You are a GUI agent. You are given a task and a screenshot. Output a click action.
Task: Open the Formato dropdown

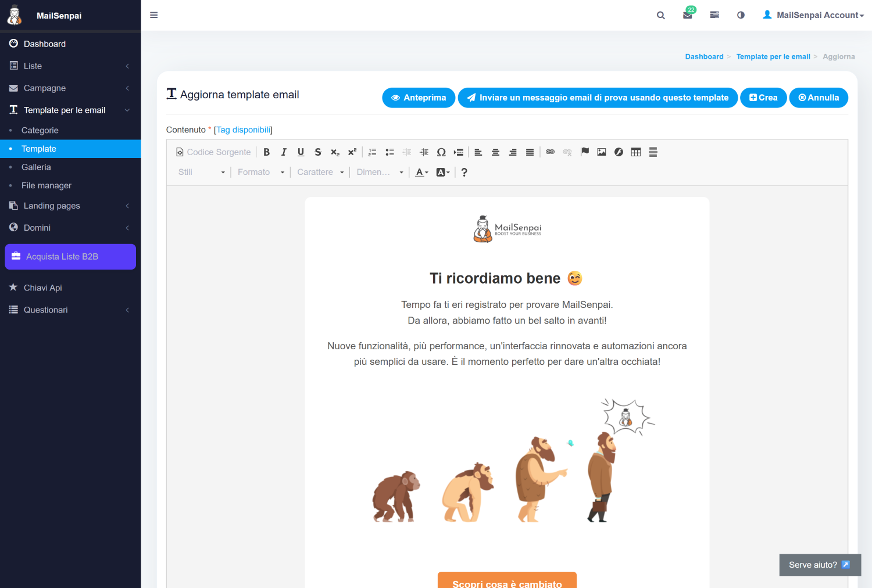coord(260,172)
